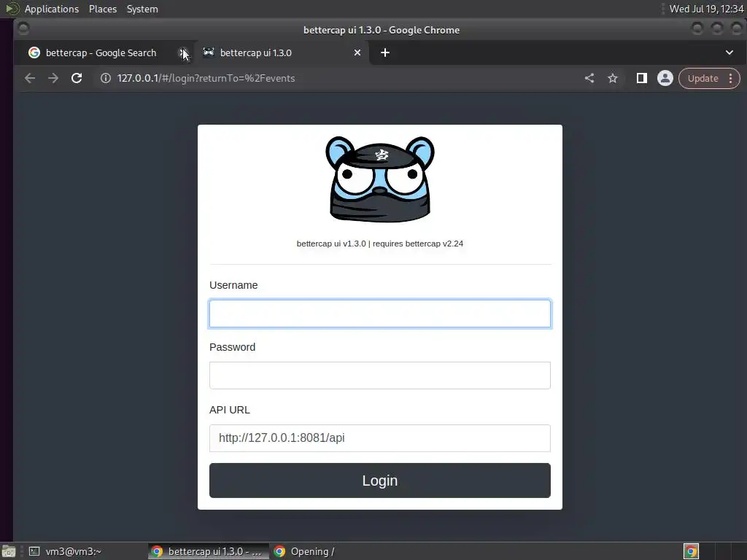
Task: Open the Chrome profile avatar
Action: coord(665,78)
